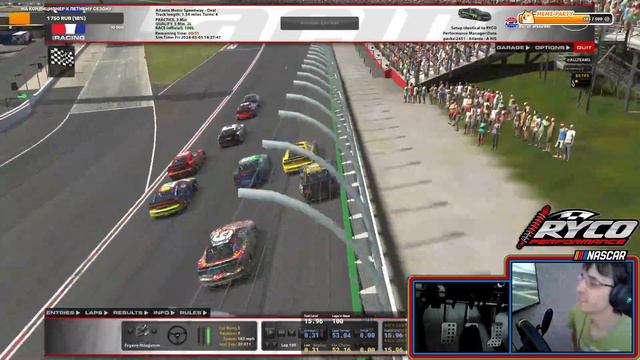The height and width of the screenshot is (360, 640).
Task: Click the steering wheel indicator icon
Action: pyautogui.click(x=177, y=335)
